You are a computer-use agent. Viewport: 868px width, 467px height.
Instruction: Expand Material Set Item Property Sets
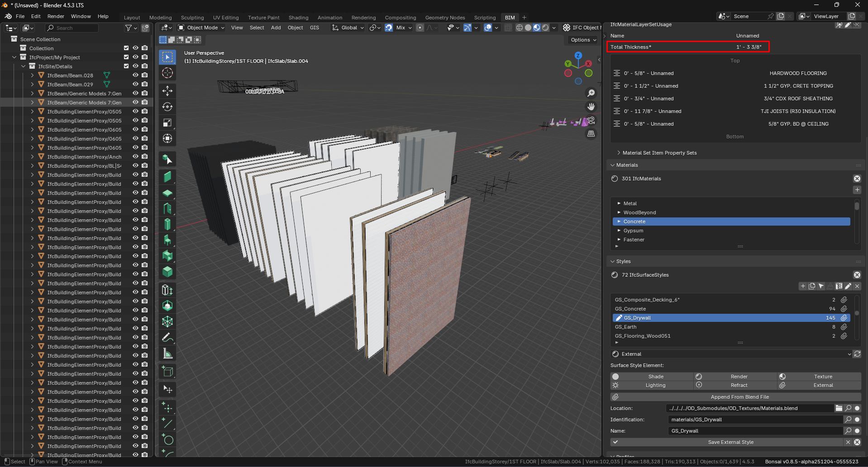click(x=619, y=153)
